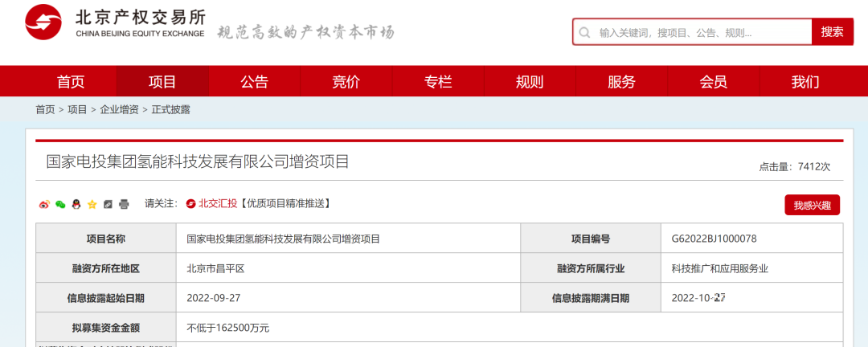Click the Qzone star share icon
The width and height of the screenshot is (868, 347).
pos(92,204)
